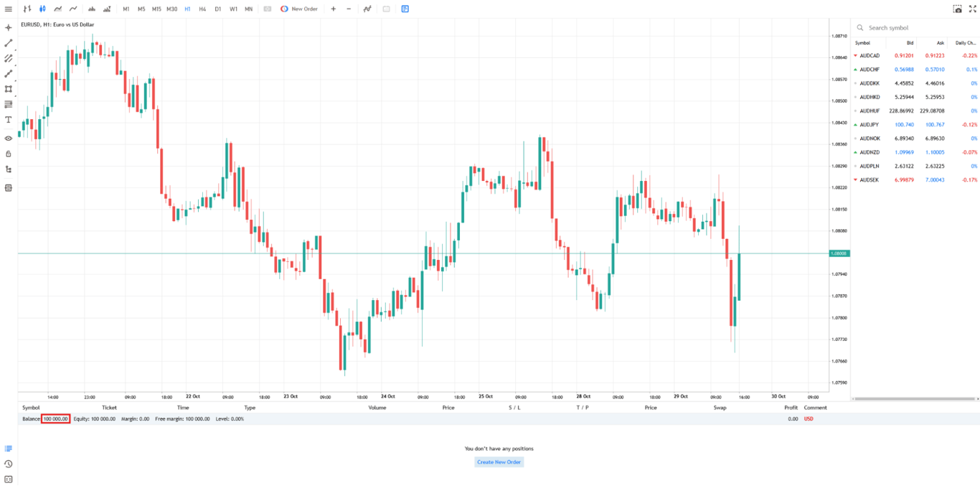The image size is (980, 486).
Task: Select the text annotation tool
Action: pos(8,120)
